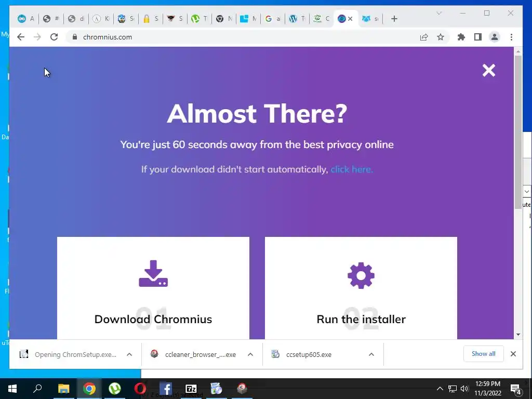Open the Chrome three-dot menu
The width and height of the screenshot is (532, 399).
click(x=511, y=37)
